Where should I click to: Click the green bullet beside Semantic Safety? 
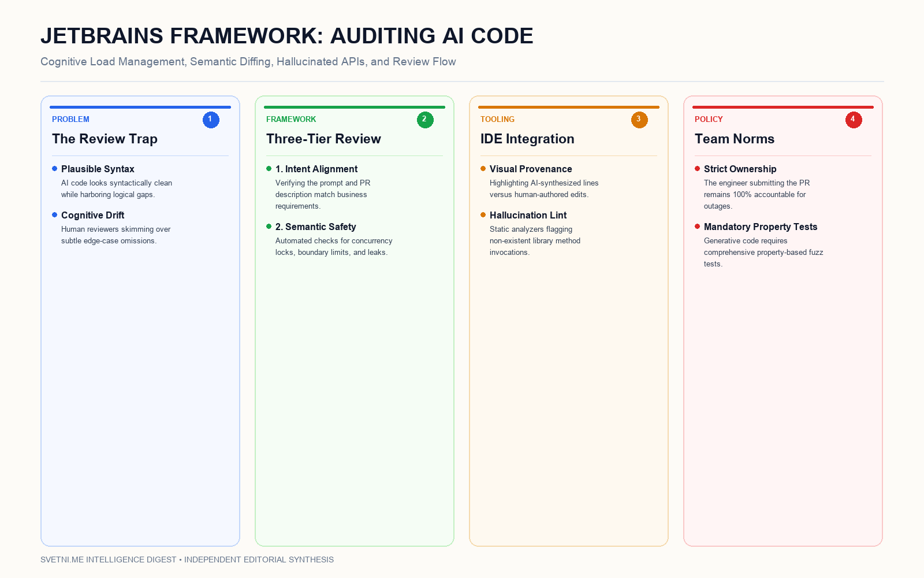(269, 227)
